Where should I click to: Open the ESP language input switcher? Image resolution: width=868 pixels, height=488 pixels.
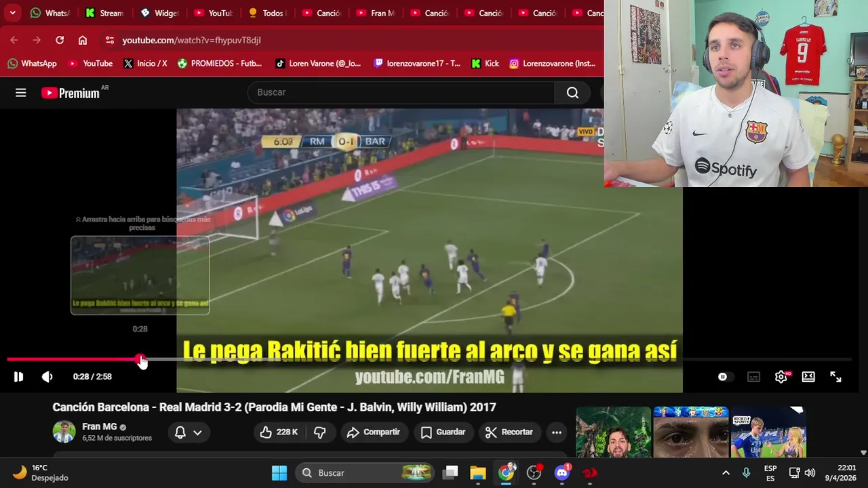pos(770,473)
